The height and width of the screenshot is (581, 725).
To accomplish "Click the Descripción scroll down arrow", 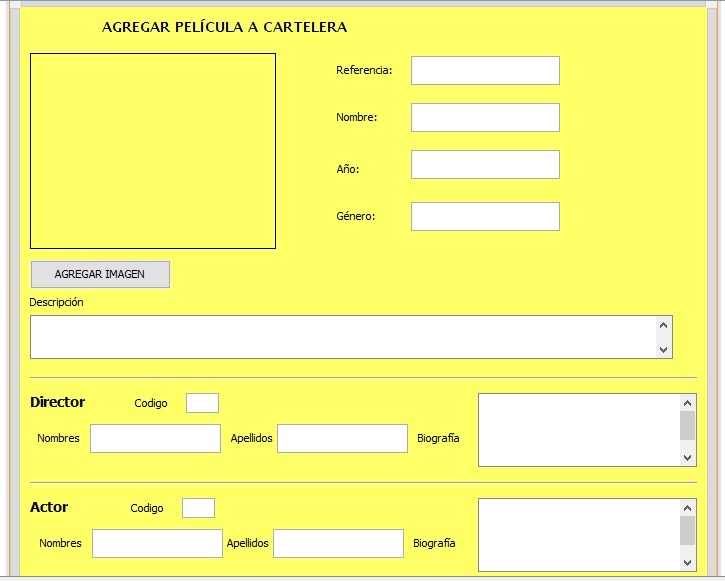I will point(664,349).
